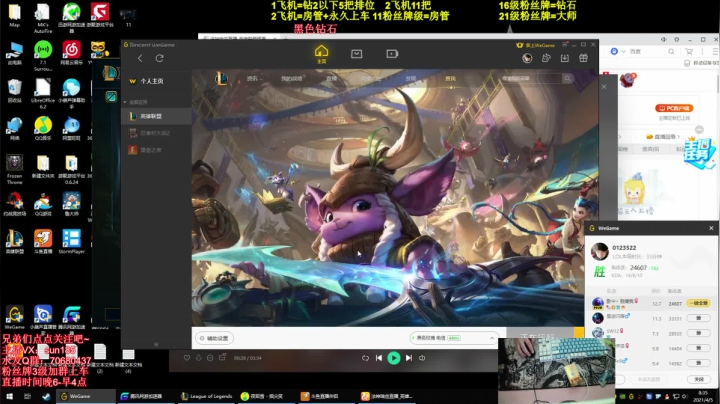Viewport: 720px width, 404px height.
Task: Like the player with score 9.4
Action: pyautogui.click(x=698, y=363)
